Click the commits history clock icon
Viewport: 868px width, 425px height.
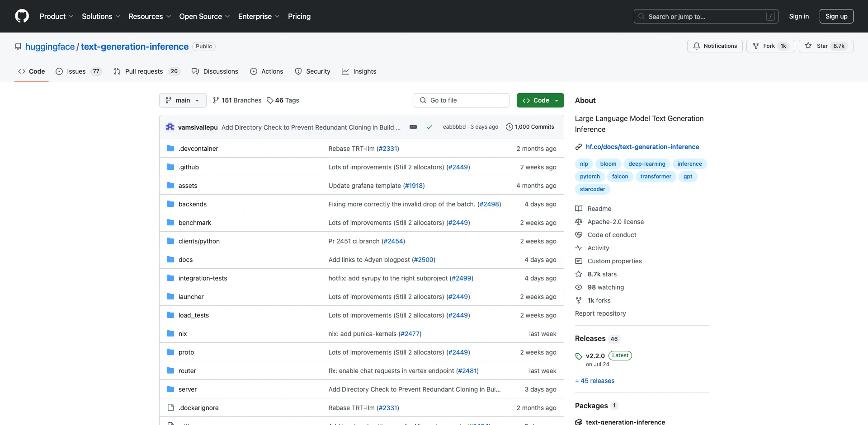(x=509, y=127)
